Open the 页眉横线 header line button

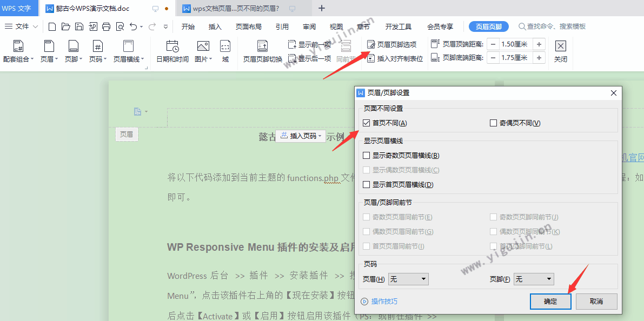[129, 51]
